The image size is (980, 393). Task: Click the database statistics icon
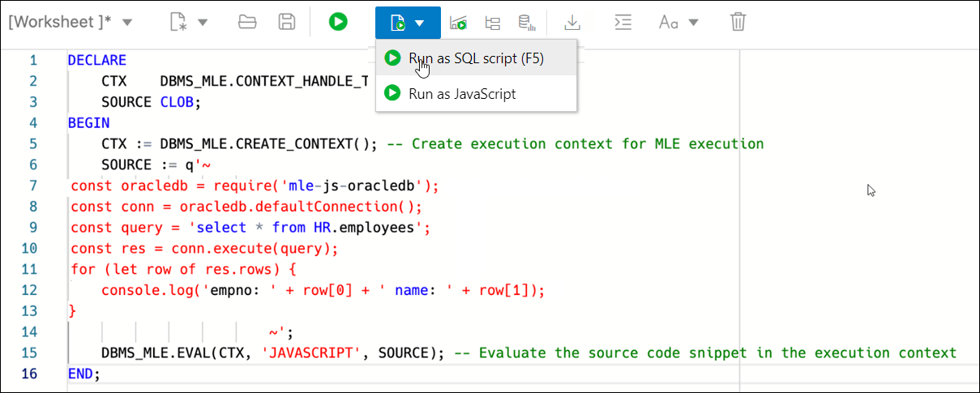click(527, 23)
